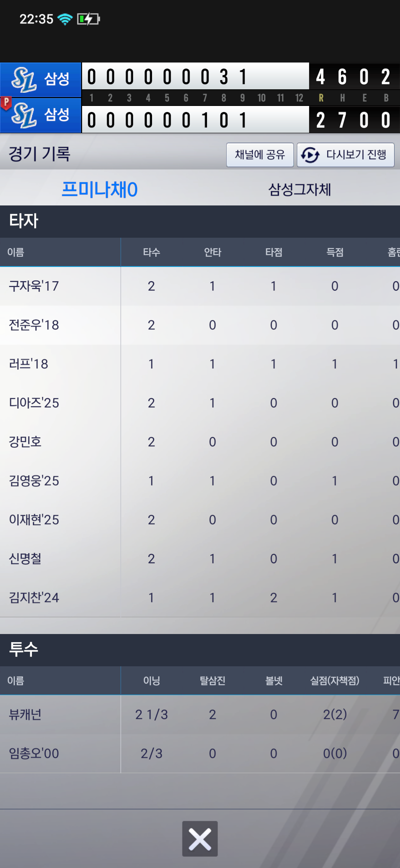Tap the red P badge icon

point(6,103)
